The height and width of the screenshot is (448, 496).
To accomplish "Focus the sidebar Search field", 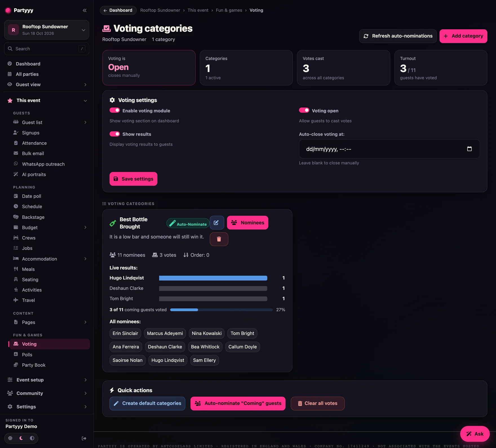I will pyautogui.click(x=47, y=49).
